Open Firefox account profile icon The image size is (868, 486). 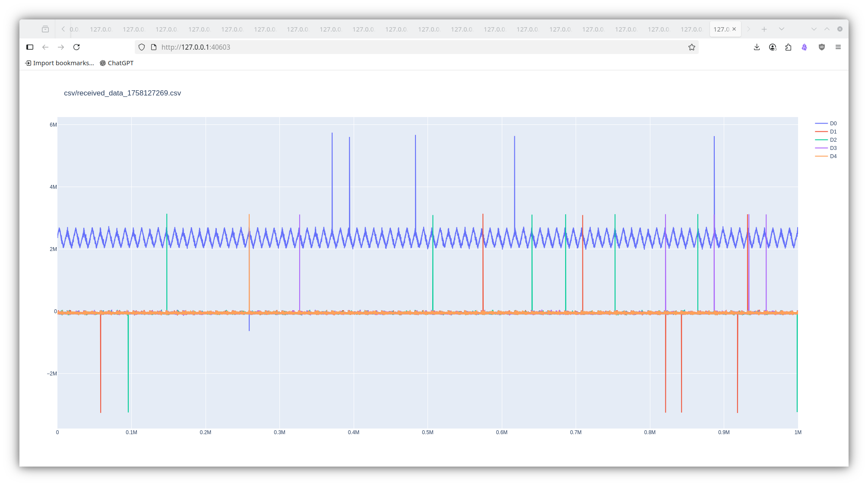coord(773,47)
